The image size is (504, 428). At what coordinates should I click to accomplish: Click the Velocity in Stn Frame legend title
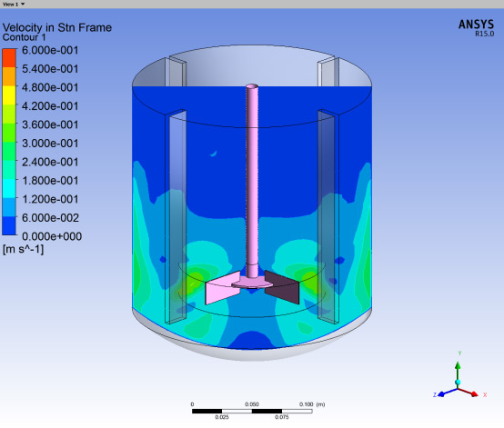click(57, 27)
